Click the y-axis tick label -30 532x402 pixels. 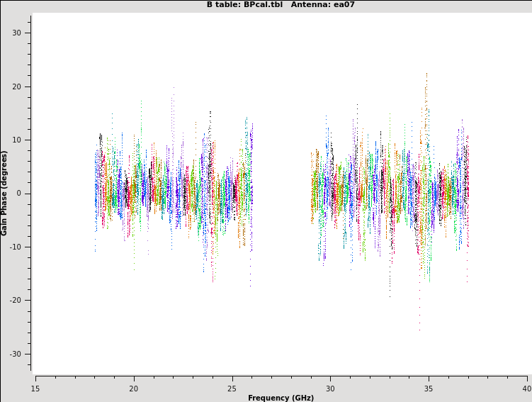pos(16,354)
